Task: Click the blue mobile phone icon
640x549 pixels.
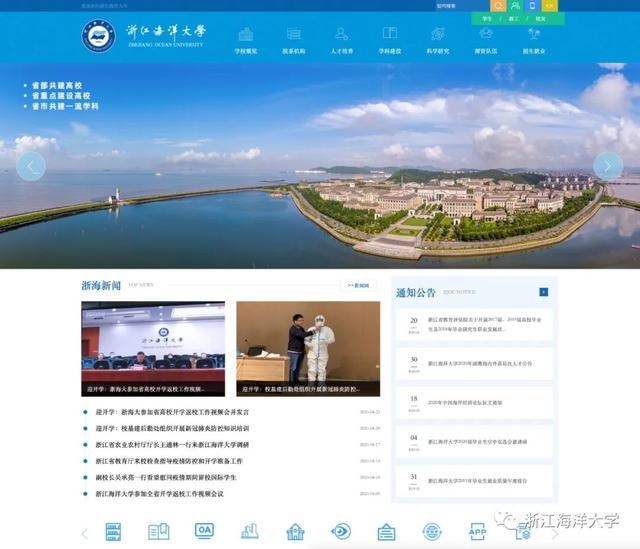Action: (x=532, y=6)
